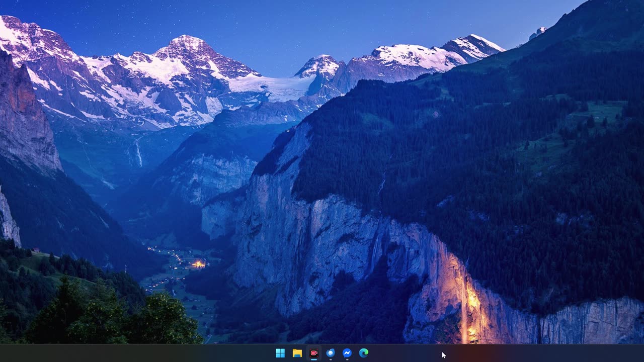Open Messenger from the taskbar

point(347,353)
